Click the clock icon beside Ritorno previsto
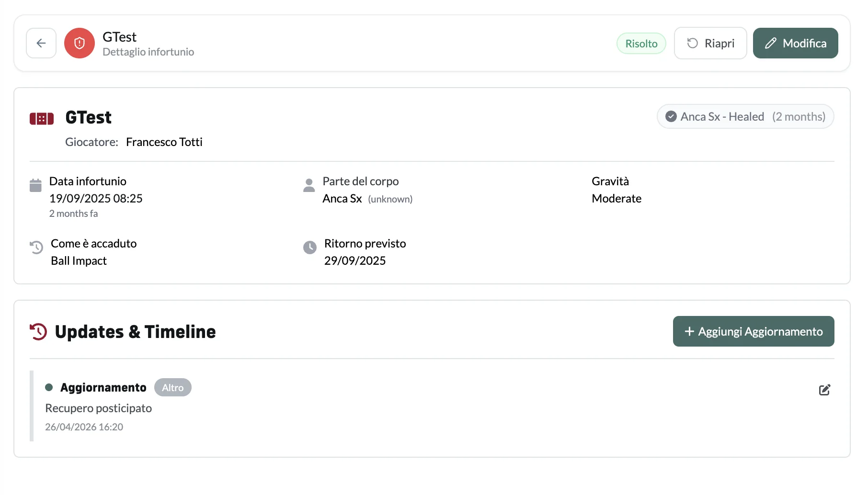The image size is (868, 495). (x=310, y=247)
